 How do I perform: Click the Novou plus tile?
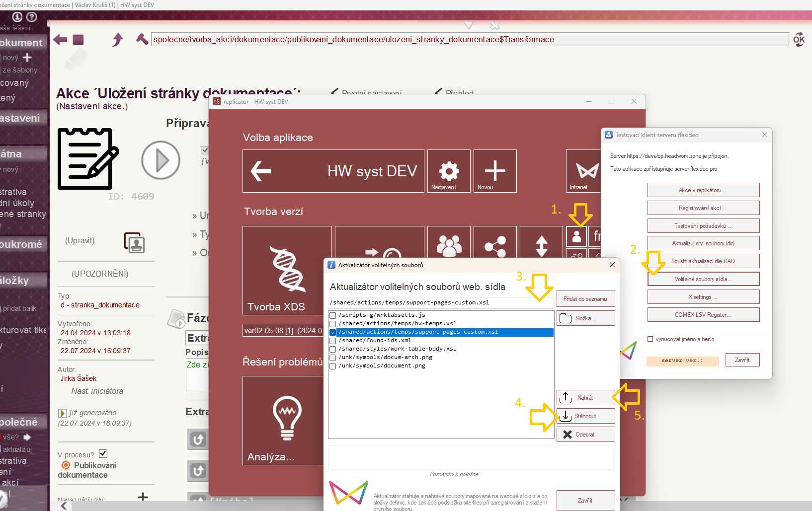click(x=494, y=171)
